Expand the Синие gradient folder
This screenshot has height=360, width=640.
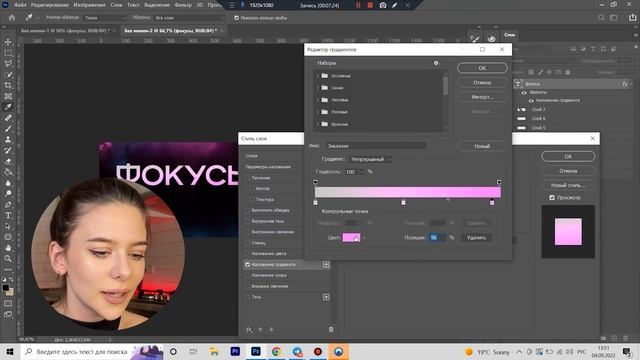click(x=318, y=88)
